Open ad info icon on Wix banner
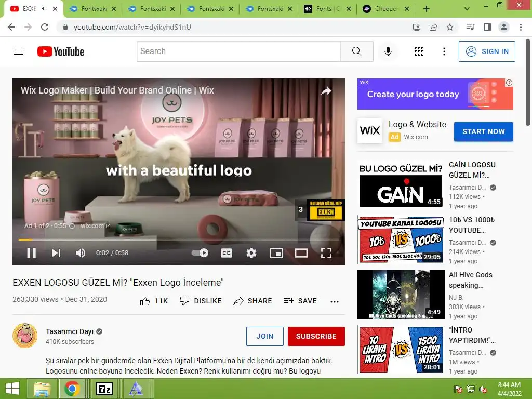This screenshot has width=532, height=399. click(x=509, y=83)
